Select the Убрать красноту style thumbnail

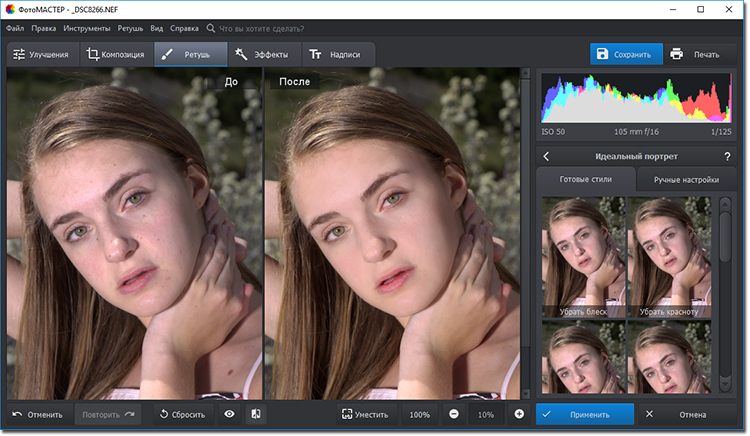tap(669, 256)
